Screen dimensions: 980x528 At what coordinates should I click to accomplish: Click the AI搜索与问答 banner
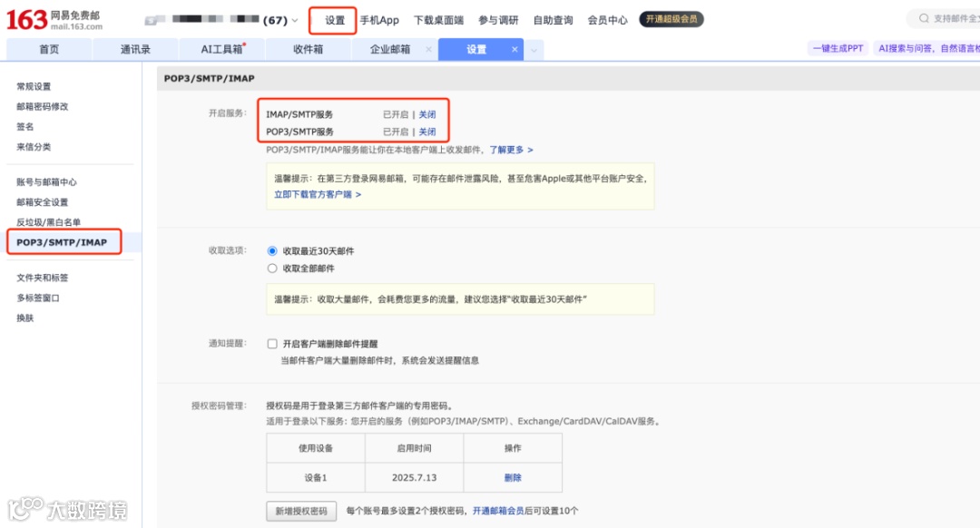926,48
